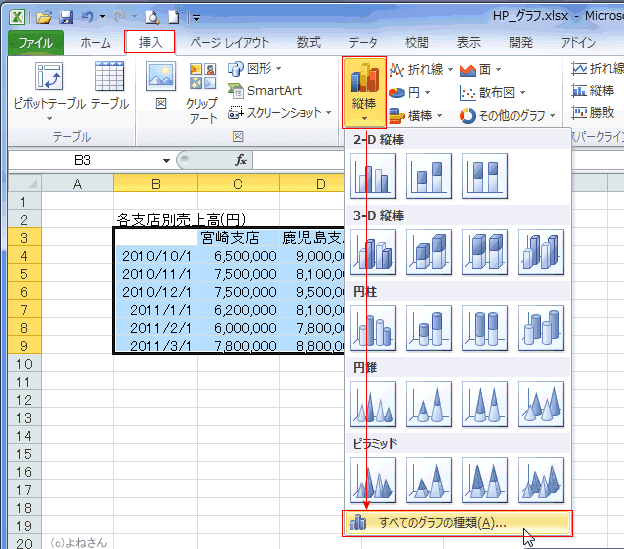The height and width of the screenshot is (549, 624).
Task: Select cell C4 containing 6,500,000
Action: point(238,256)
